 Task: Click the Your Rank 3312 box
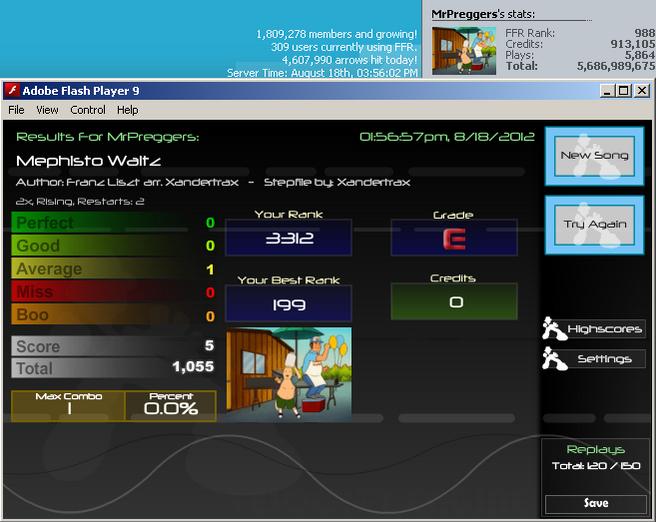tap(288, 238)
